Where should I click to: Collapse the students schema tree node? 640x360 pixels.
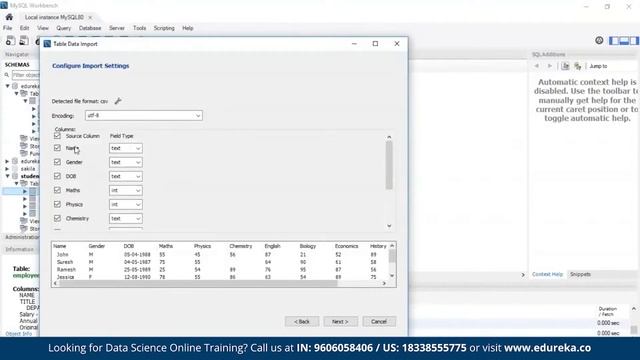[7, 176]
